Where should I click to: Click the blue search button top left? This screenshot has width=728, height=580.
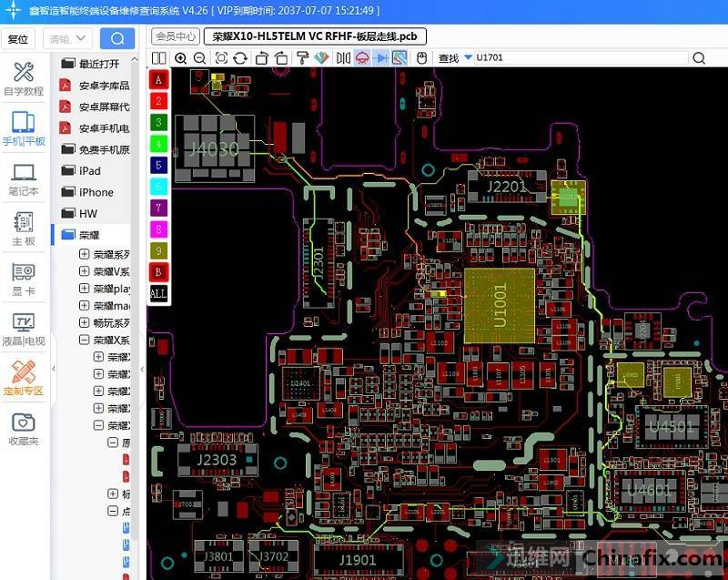coord(116,38)
